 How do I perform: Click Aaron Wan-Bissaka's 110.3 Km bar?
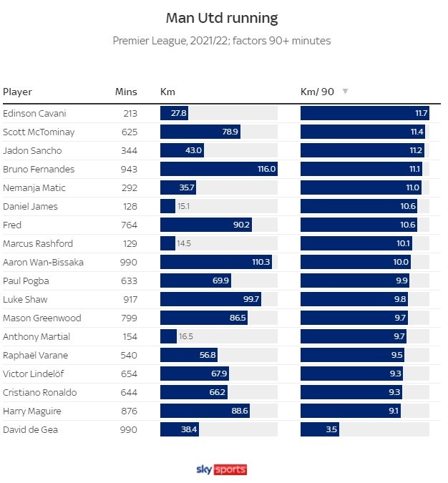(x=216, y=262)
